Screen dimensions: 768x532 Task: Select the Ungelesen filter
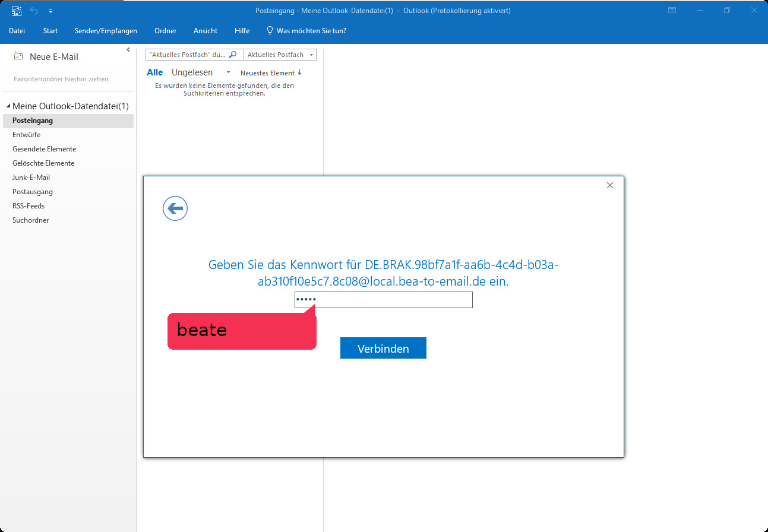[x=192, y=72]
